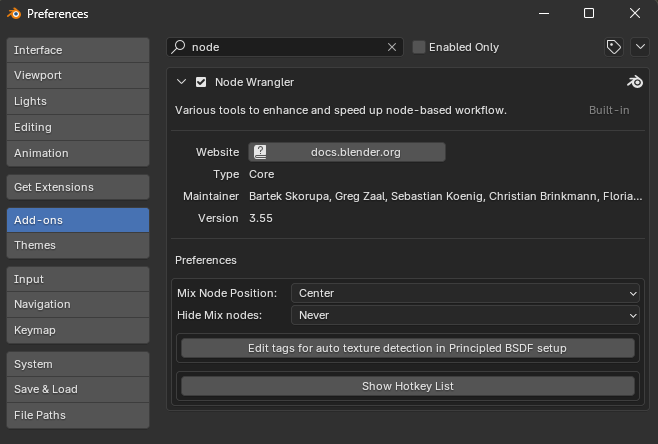
Task: Disable the Node Wrangler add-on checkbox
Action: click(201, 82)
